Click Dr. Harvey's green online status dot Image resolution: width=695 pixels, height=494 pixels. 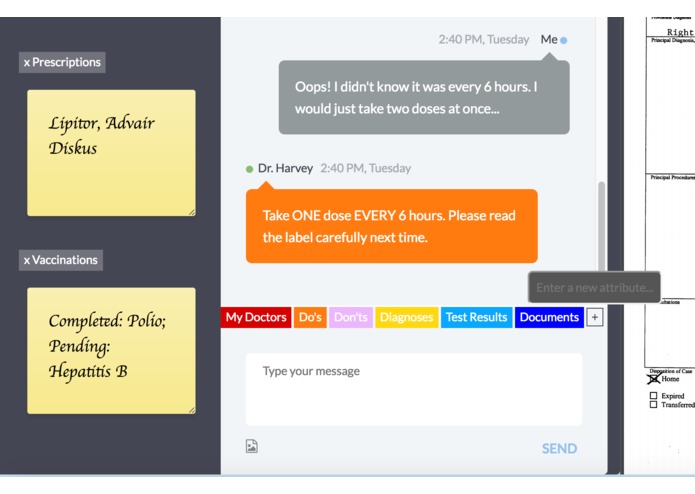coord(250,169)
